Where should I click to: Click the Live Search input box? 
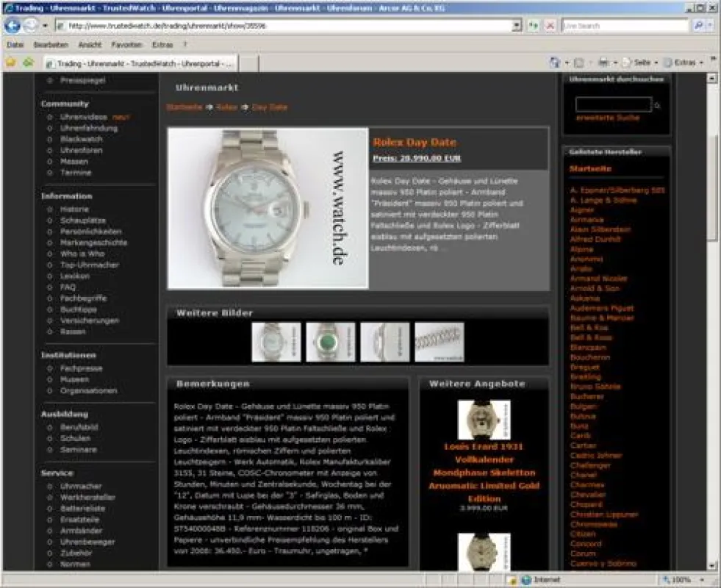click(x=625, y=26)
